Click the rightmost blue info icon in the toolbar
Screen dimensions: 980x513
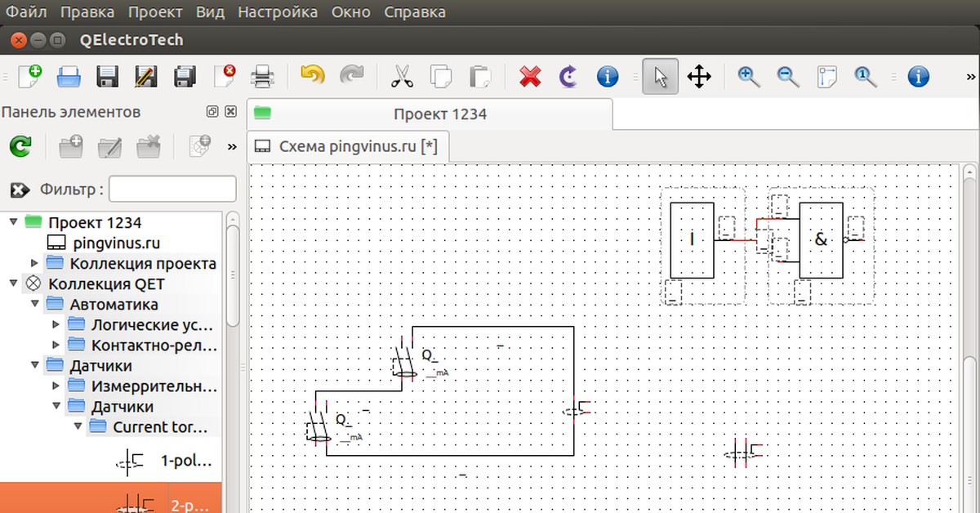[x=919, y=77]
